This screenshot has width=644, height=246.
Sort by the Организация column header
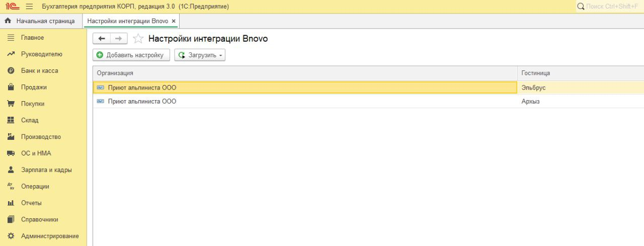(305, 73)
